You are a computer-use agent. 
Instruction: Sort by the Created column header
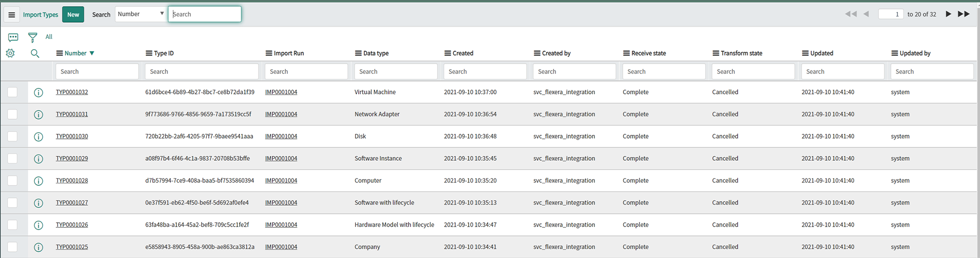[x=463, y=53]
